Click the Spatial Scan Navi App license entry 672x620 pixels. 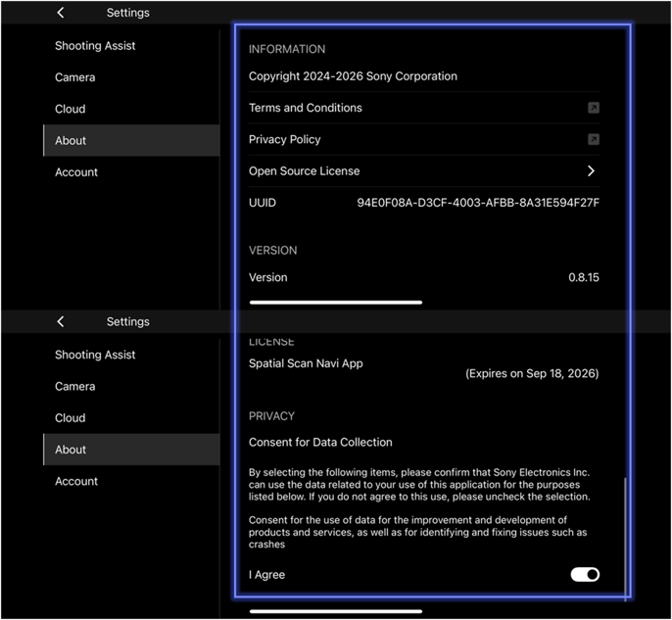coord(306,363)
